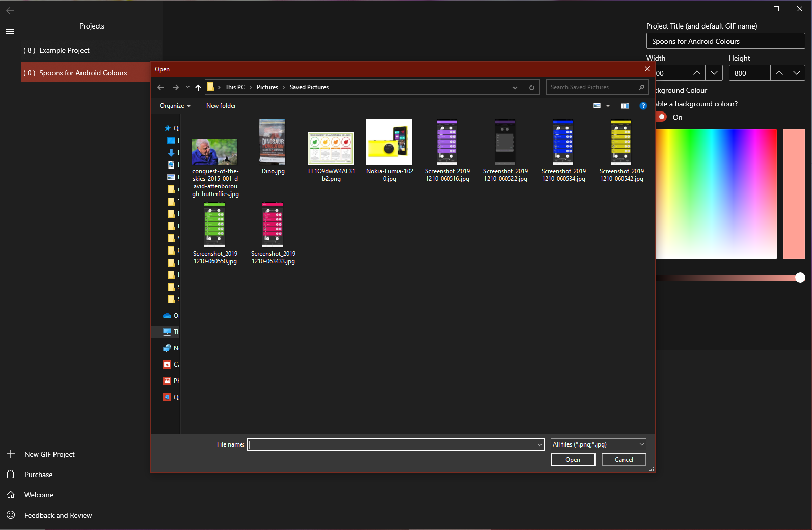This screenshot has height=530, width=812.
Task: Click the Project Title text field
Action: pyautogui.click(x=726, y=41)
